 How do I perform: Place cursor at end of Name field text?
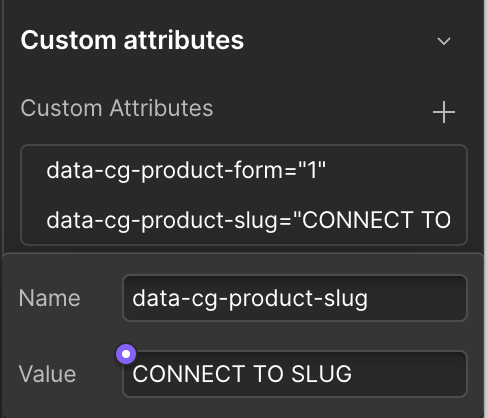pyautogui.click(x=369, y=298)
